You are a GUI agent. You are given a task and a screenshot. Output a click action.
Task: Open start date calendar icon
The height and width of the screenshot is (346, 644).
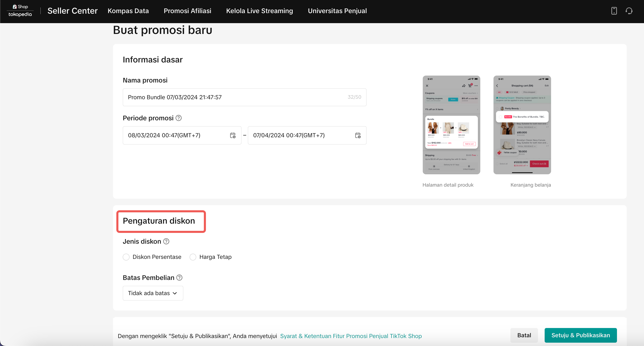click(x=233, y=135)
